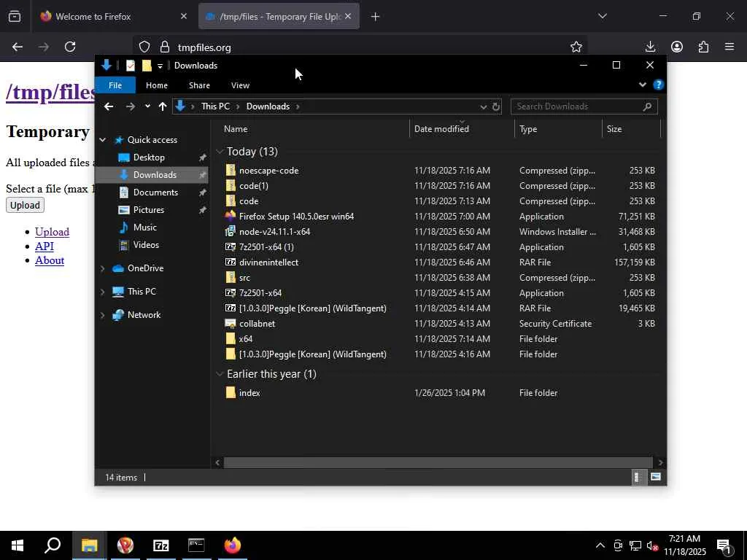Click Explorer back navigation arrow
This screenshot has width=747, height=560.
point(109,106)
